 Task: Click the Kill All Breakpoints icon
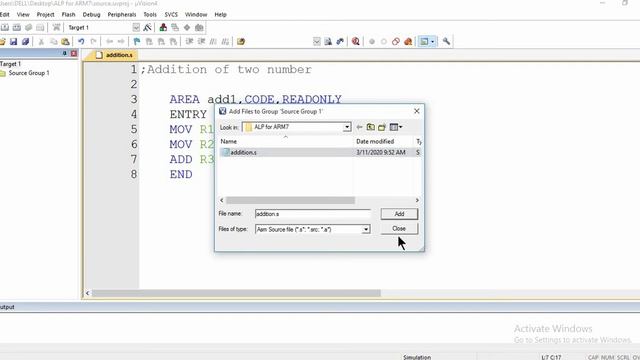point(408,41)
